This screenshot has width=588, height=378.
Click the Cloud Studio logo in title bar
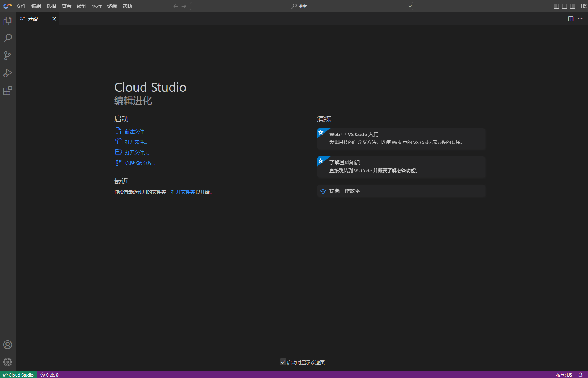pos(7,6)
